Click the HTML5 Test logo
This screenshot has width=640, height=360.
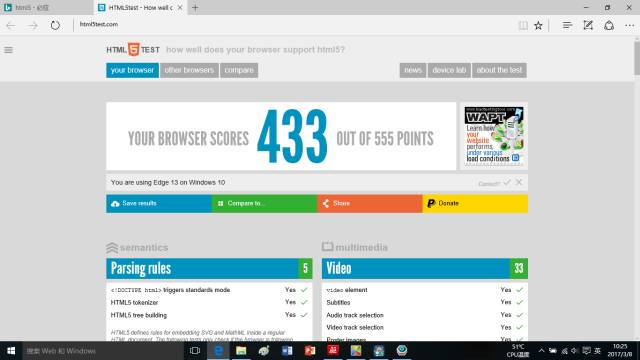133,50
